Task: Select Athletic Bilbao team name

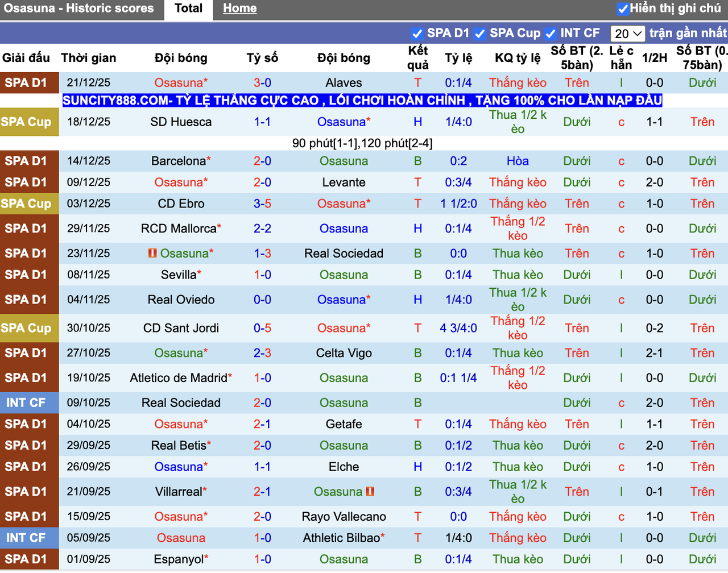Action: pos(341,538)
